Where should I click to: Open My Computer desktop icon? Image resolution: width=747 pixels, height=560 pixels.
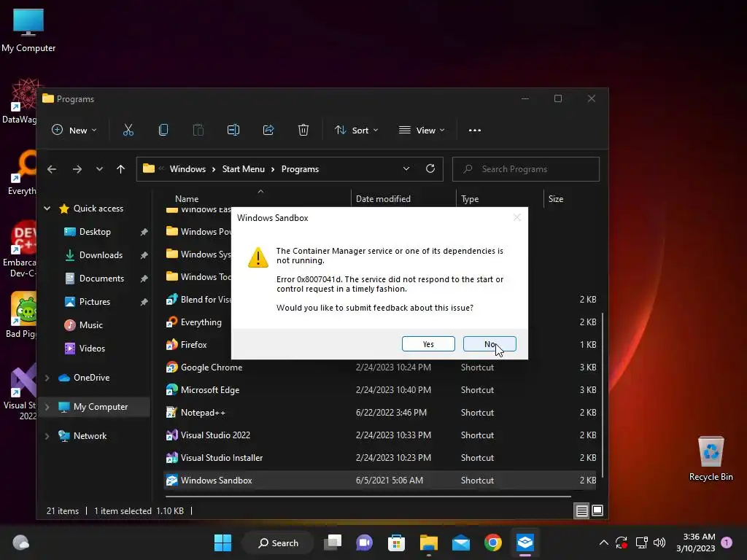tap(28, 30)
